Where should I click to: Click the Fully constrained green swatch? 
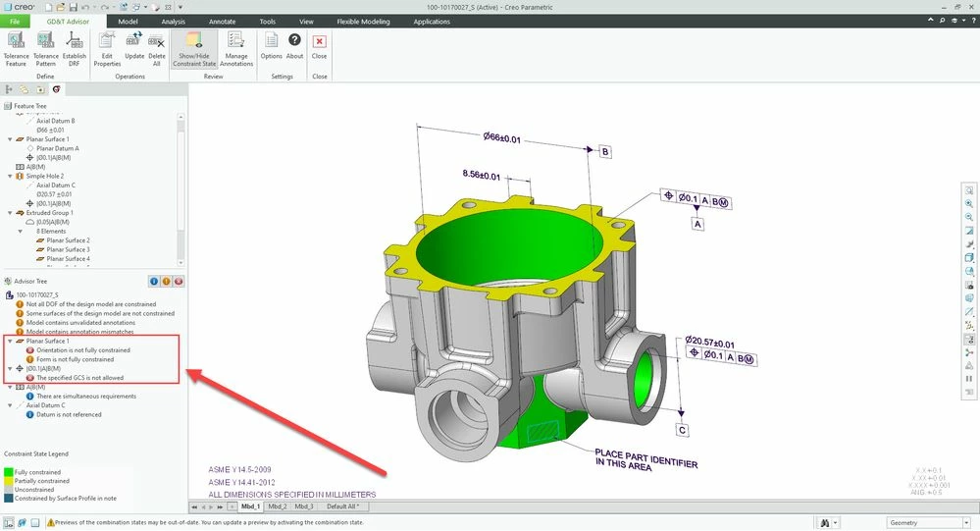coord(8,471)
